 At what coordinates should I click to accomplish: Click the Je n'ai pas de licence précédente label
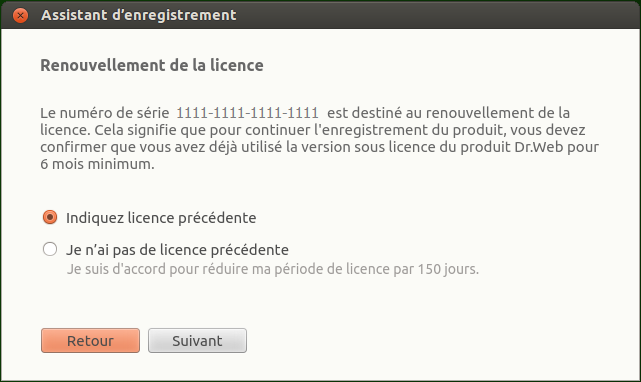pos(177,249)
